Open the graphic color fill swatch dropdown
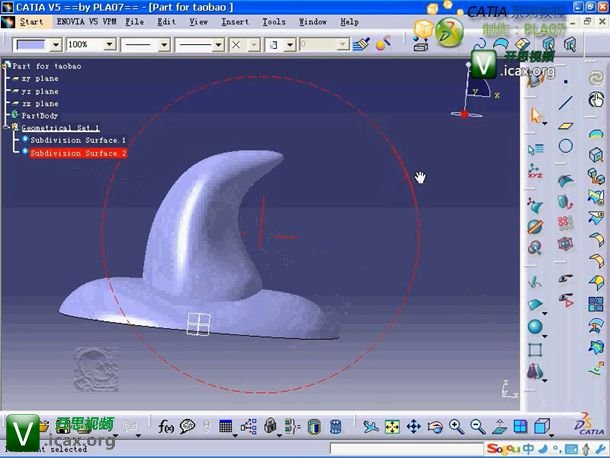Screen dimensions: 610x458 [54, 45]
